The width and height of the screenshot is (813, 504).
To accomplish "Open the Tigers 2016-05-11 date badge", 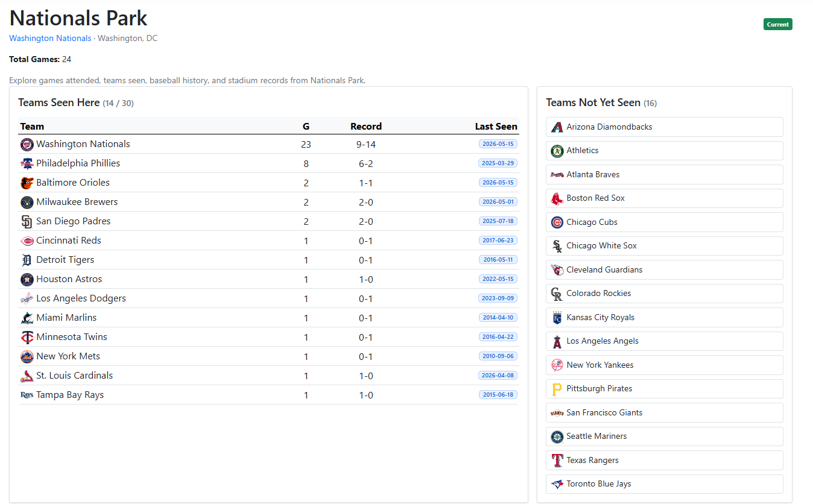I will coord(498,260).
